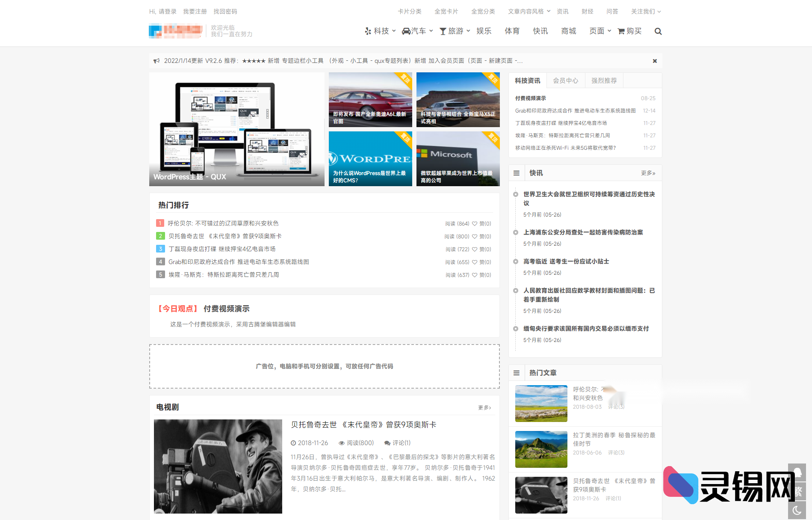Image resolution: width=812 pixels, height=520 pixels.
Task: Click the hamburger icon beside 热门文章 panel
Action: [x=516, y=373]
